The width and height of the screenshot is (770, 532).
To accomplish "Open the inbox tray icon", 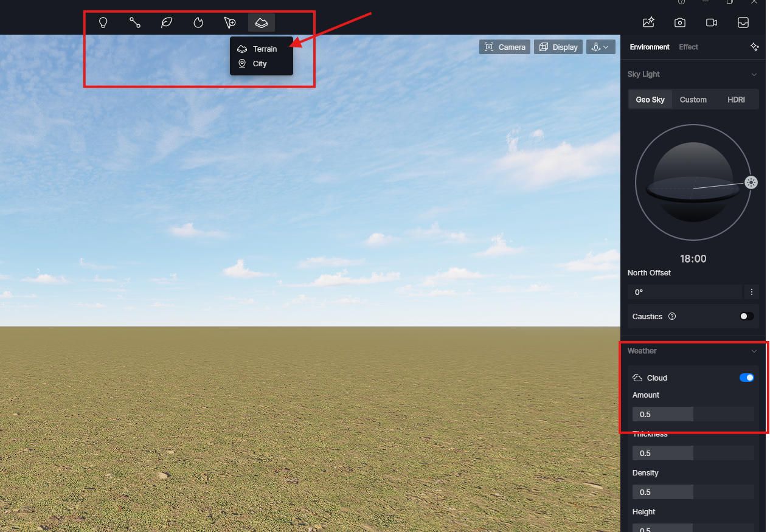I will coord(743,23).
